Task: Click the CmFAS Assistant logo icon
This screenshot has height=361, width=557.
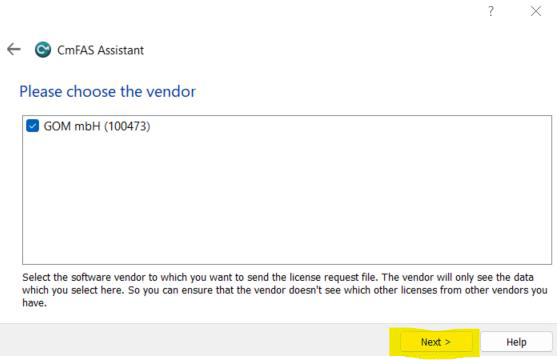Action: coord(43,50)
